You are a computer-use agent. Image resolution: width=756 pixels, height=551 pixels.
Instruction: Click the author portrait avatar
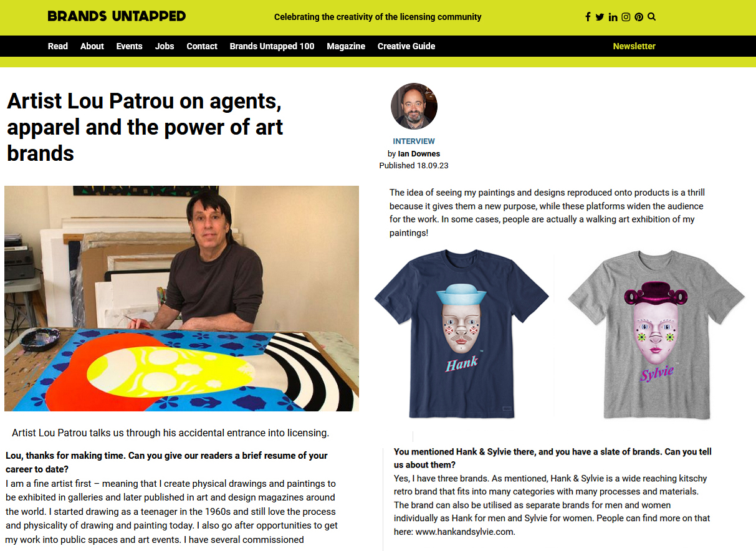[414, 107]
